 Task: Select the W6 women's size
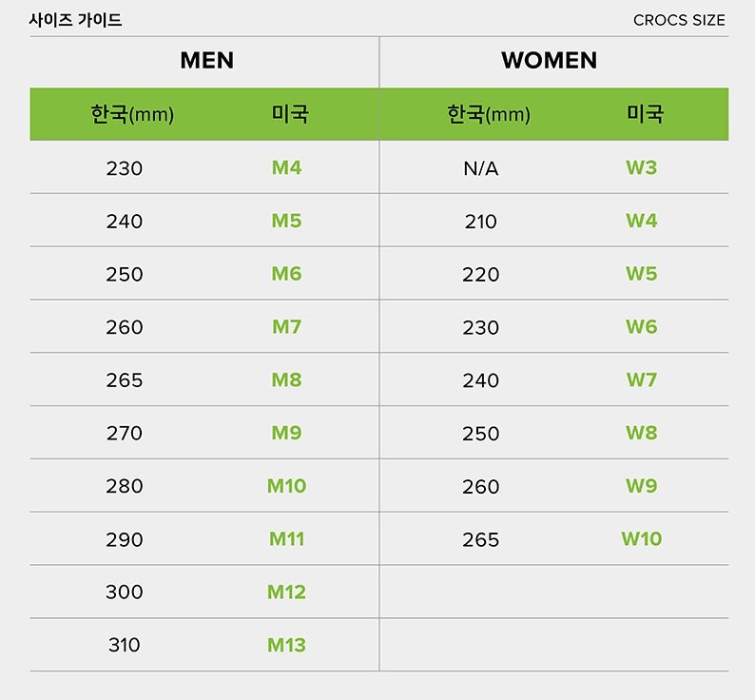coord(641,327)
